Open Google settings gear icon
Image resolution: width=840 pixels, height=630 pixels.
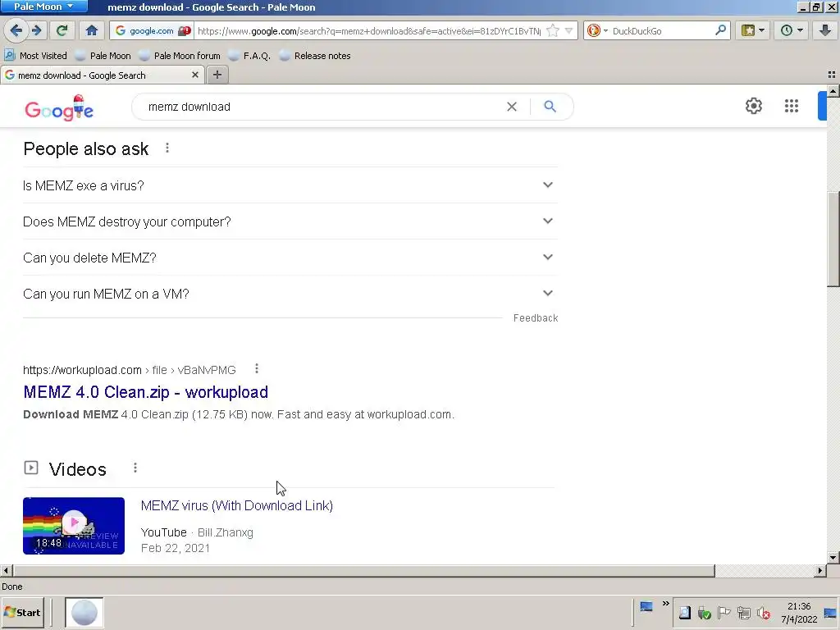pos(753,106)
